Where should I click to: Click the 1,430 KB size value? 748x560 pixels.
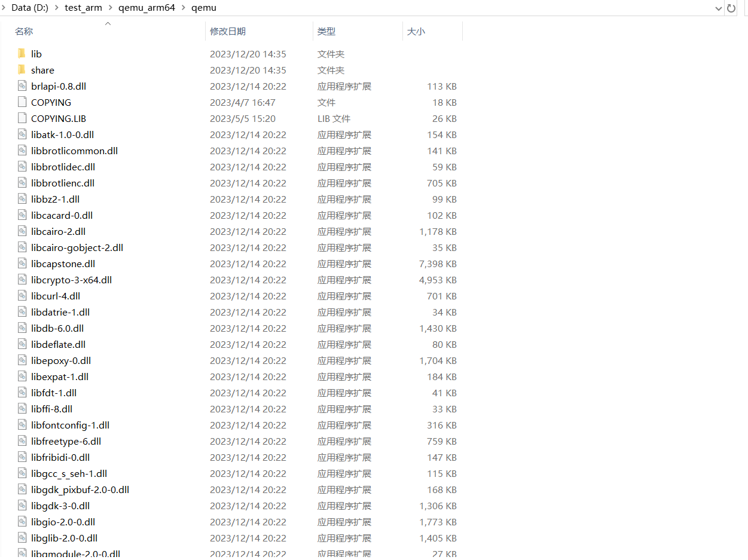[x=438, y=328]
